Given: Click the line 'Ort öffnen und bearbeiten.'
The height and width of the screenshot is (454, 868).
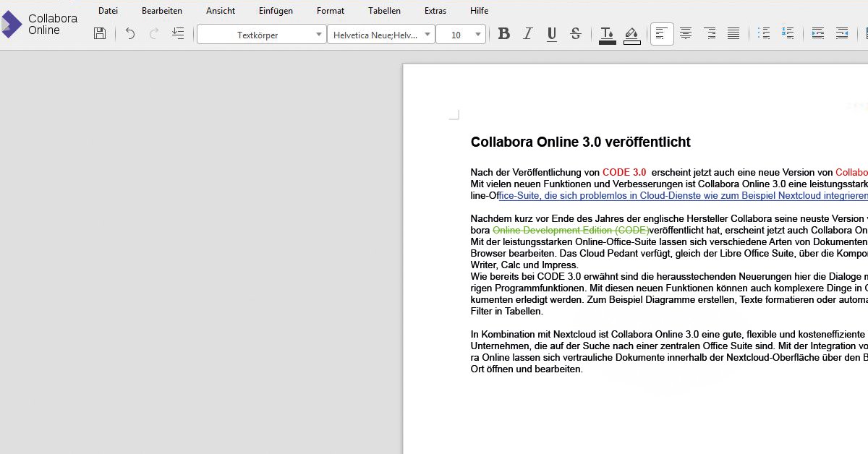Looking at the screenshot, I should pyautogui.click(x=527, y=369).
